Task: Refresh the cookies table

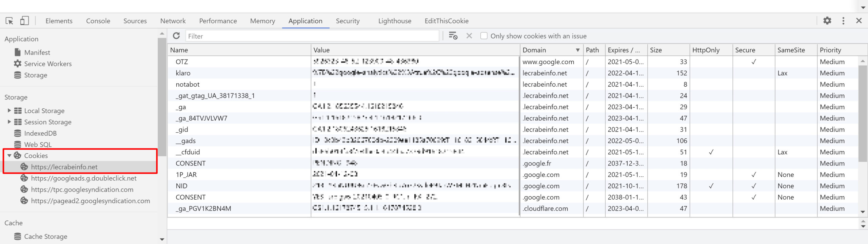Action: coord(176,36)
